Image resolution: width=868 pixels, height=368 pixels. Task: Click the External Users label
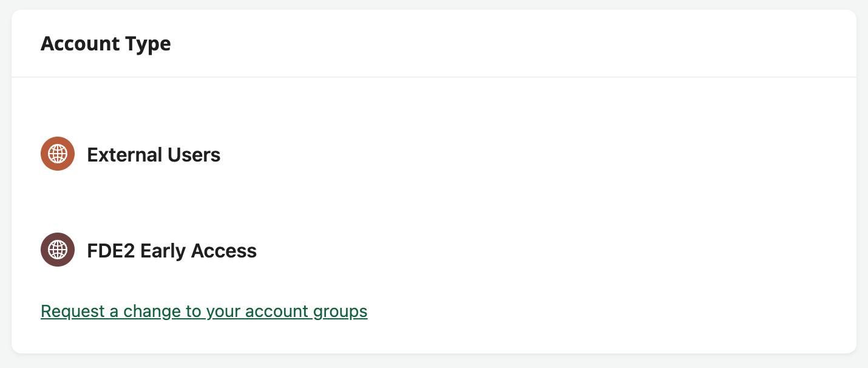pyautogui.click(x=154, y=155)
